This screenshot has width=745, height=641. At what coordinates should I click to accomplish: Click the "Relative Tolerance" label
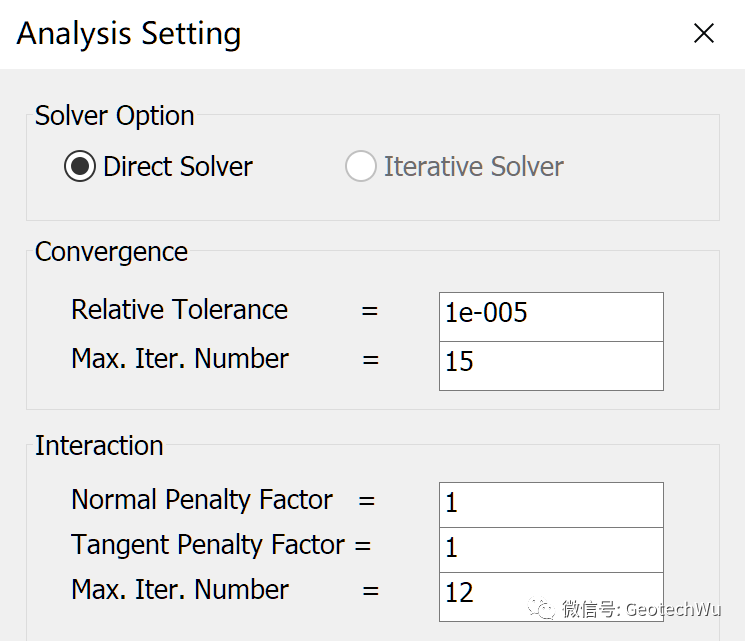[x=179, y=310]
